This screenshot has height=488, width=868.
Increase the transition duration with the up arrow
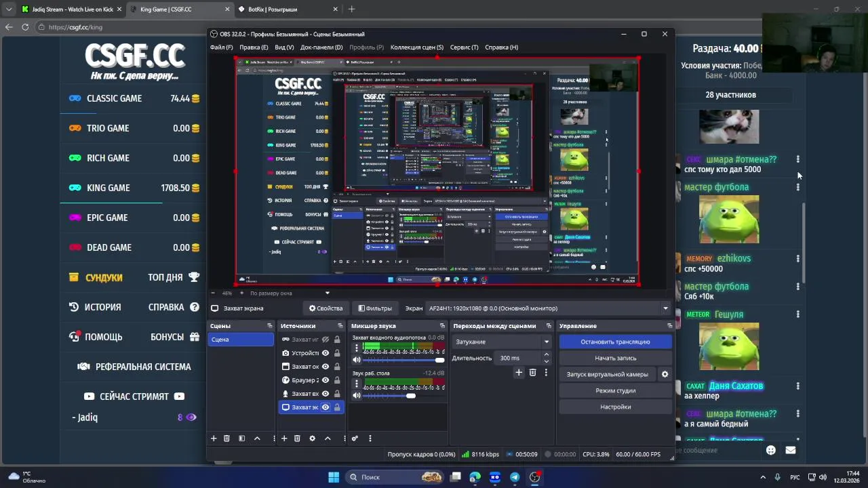click(x=547, y=356)
